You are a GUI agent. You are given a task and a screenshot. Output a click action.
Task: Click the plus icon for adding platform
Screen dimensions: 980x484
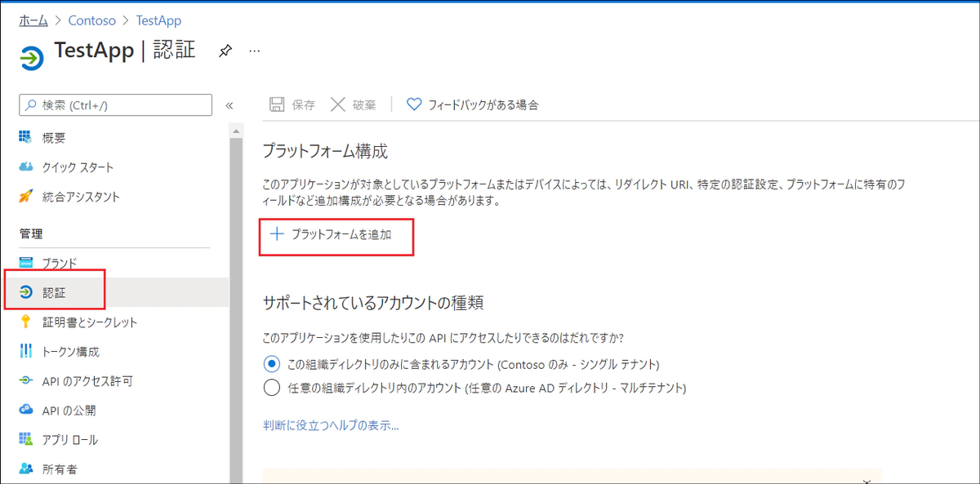(277, 234)
